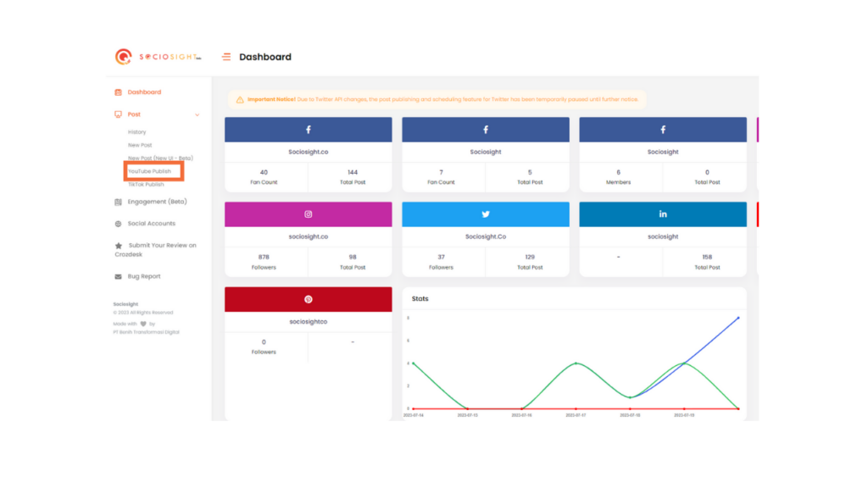The image size is (868, 488).
Task: Click the PT Bonih Transformasi Digital footer text
Action: 146,332
